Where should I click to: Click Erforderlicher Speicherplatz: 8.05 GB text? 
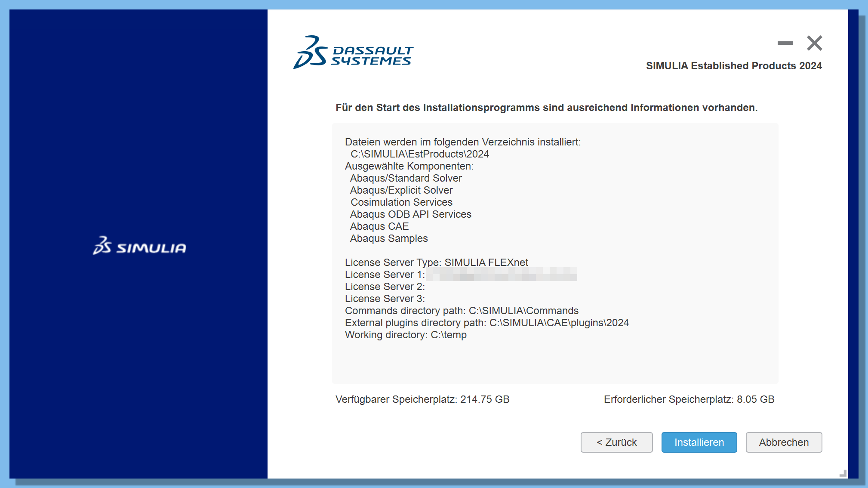click(x=689, y=399)
